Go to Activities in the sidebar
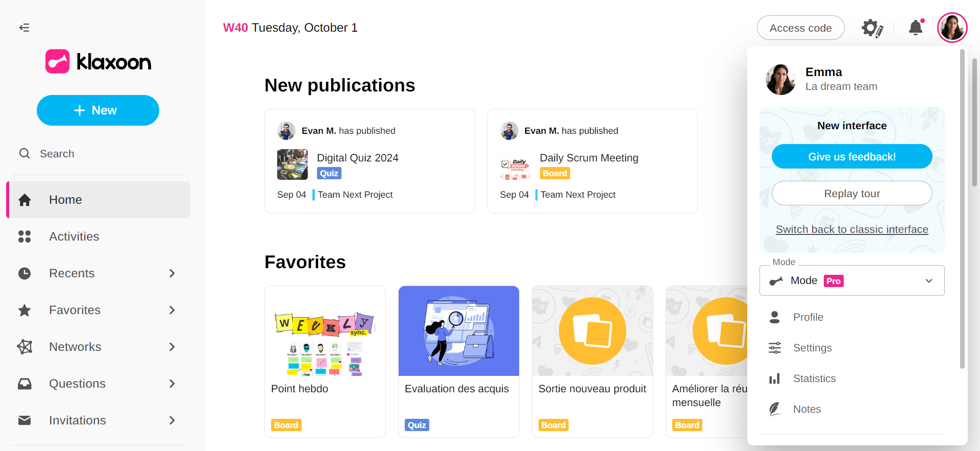Screen dimensions: 980x451 click(x=74, y=236)
